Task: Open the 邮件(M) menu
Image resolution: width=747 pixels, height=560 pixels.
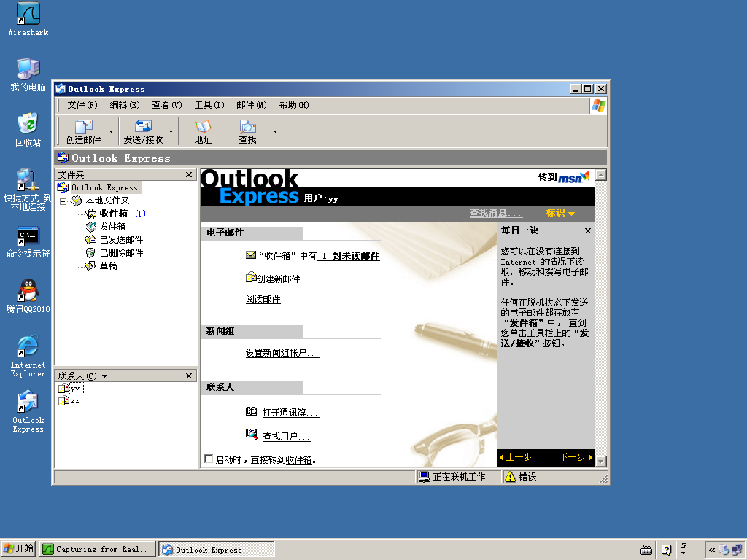Action: (x=252, y=105)
